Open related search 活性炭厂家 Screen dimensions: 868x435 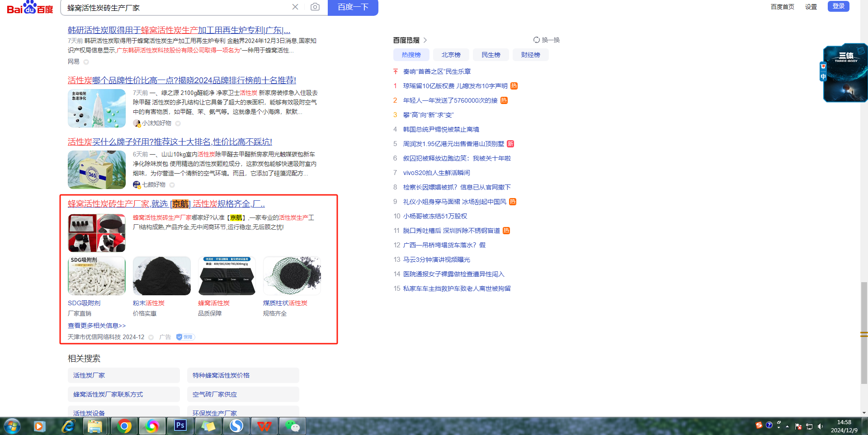pos(124,375)
